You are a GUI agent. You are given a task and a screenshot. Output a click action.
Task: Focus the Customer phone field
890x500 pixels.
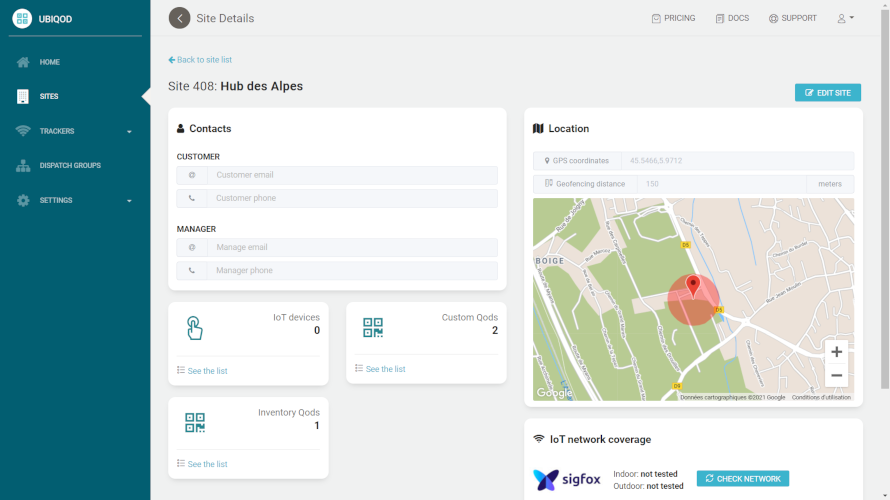(352, 198)
